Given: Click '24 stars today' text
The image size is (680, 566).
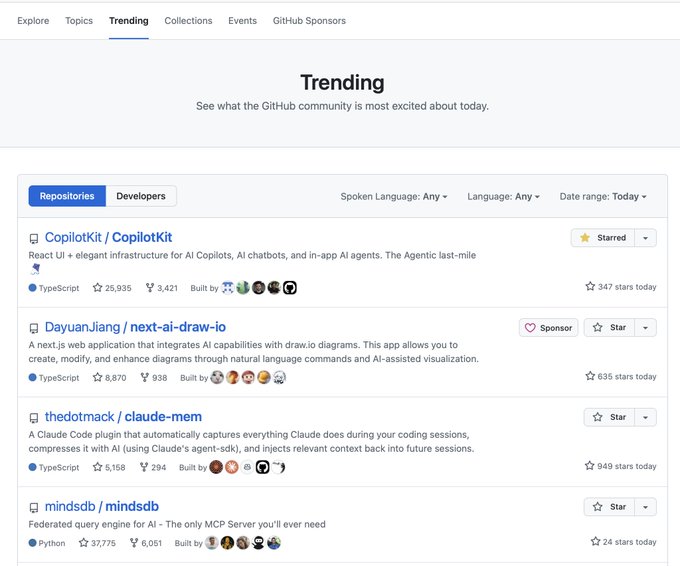Looking at the screenshot, I should click(629, 542).
